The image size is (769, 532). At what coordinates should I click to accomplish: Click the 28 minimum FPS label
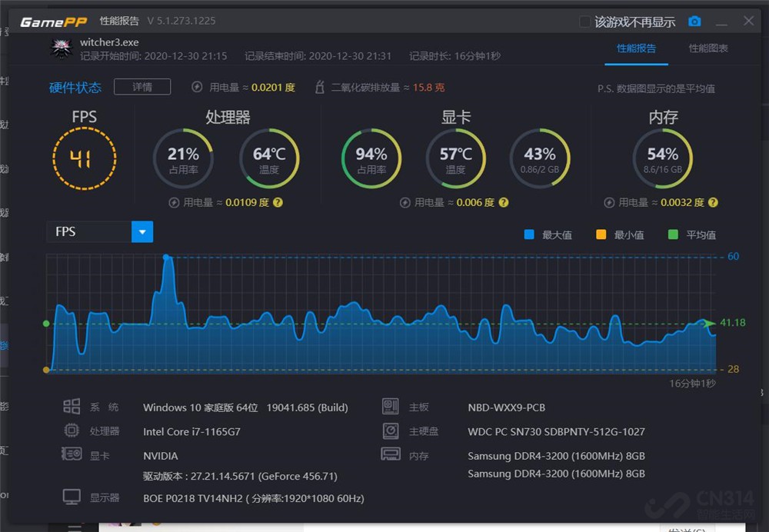(733, 369)
